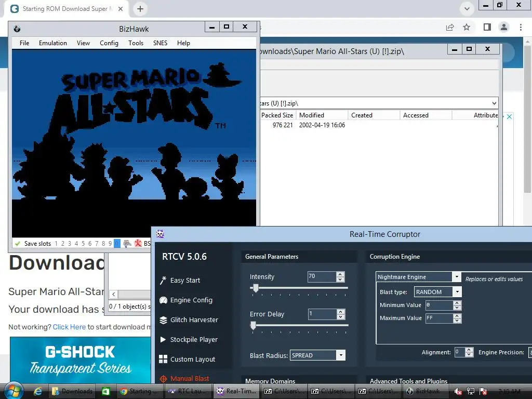Open the Blast Radius SPREAD dropdown
The image size is (532, 399).
tap(341, 355)
